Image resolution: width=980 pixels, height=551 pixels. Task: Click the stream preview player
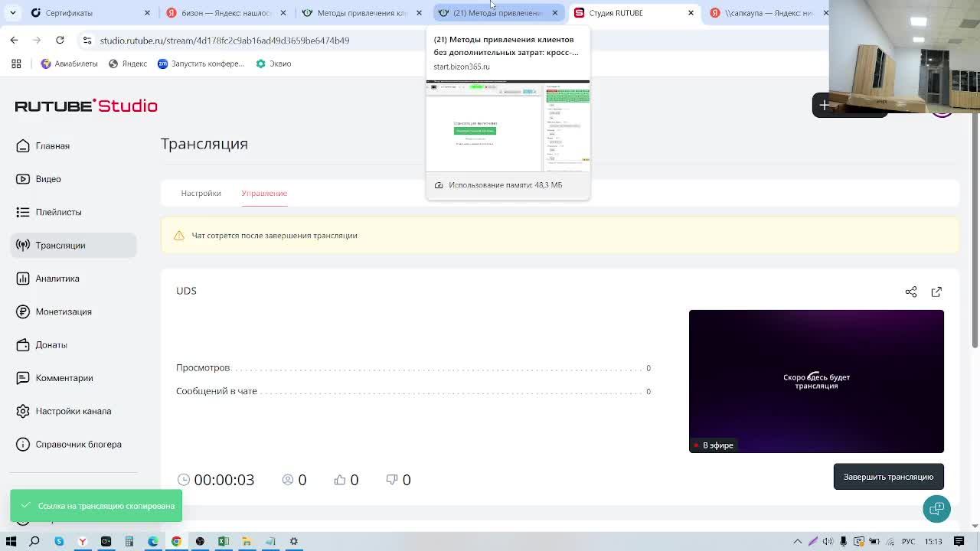pos(816,381)
